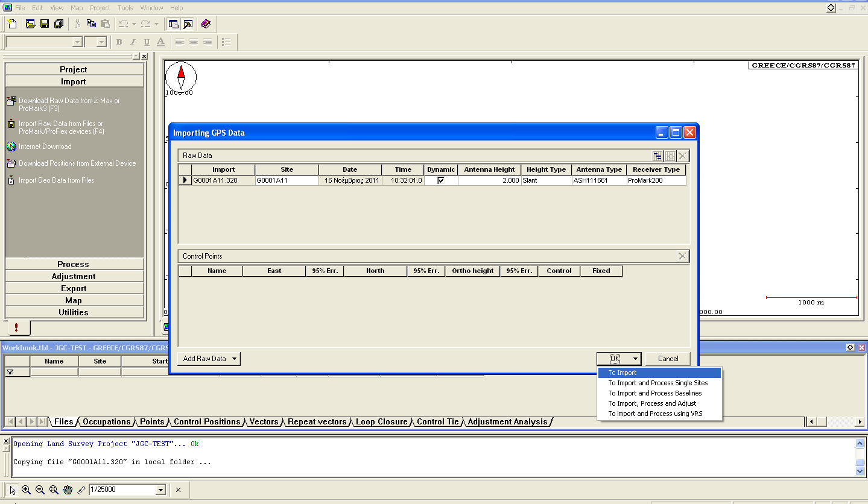Click 'Import Raw Data from Files' link
This screenshot has height=504, width=868.
[x=60, y=127]
